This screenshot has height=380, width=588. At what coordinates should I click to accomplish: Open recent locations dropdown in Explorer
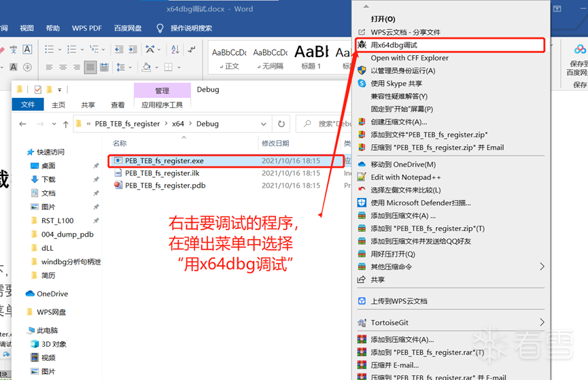coord(54,124)
